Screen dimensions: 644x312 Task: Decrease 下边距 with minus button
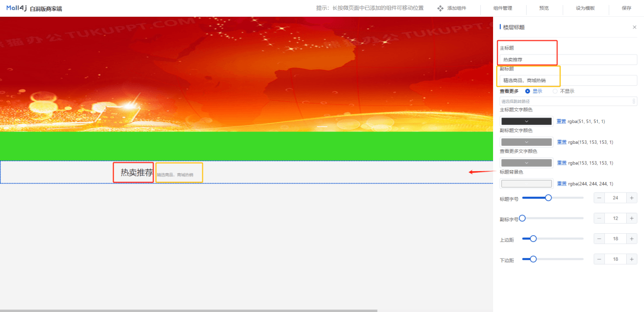pyautogui.click(x=600, y=259)
